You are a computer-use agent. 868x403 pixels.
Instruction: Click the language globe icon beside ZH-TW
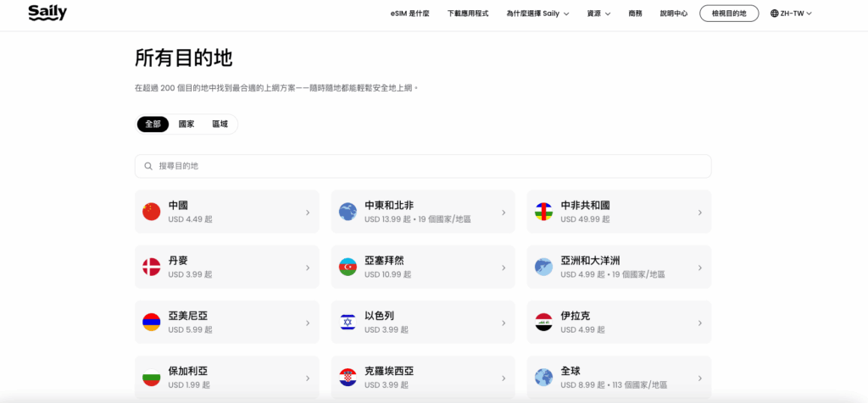click(x=774, y=14)
